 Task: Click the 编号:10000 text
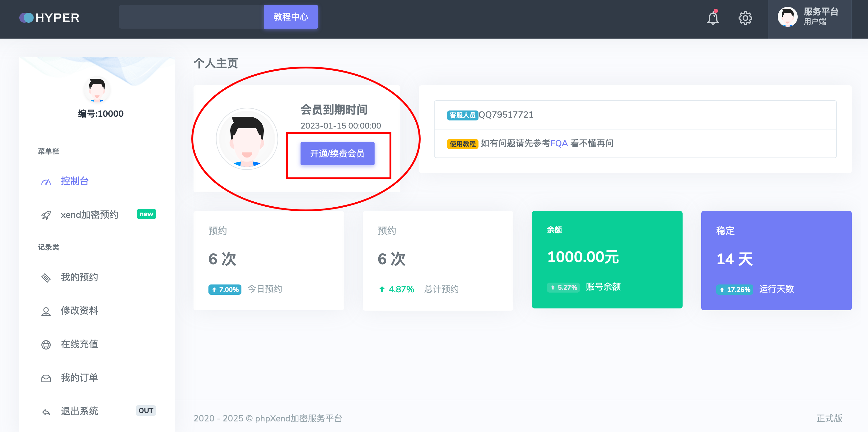click(100, 114)
